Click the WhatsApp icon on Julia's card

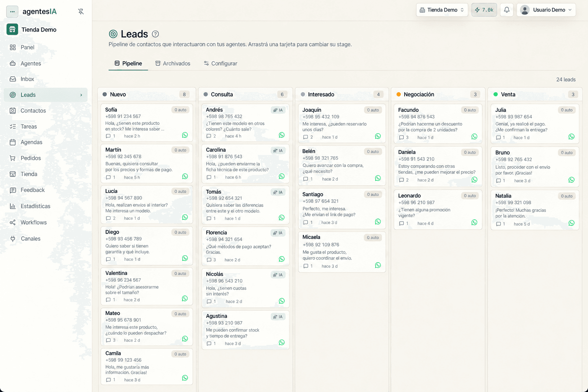click(572, 137)
